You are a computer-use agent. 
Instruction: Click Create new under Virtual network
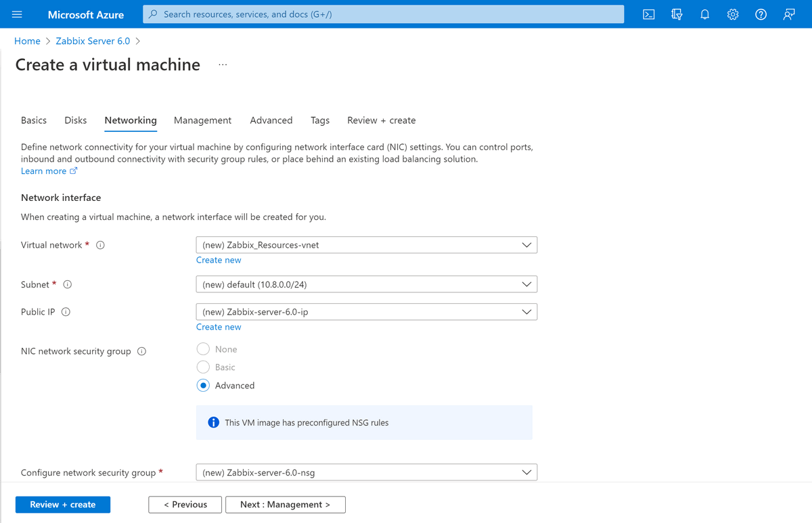click(219, 260)
